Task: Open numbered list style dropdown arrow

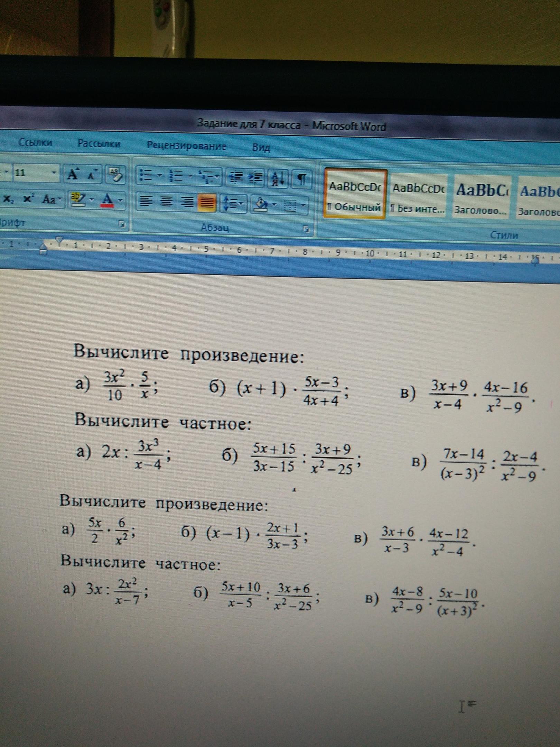Action: coord(190,176)
